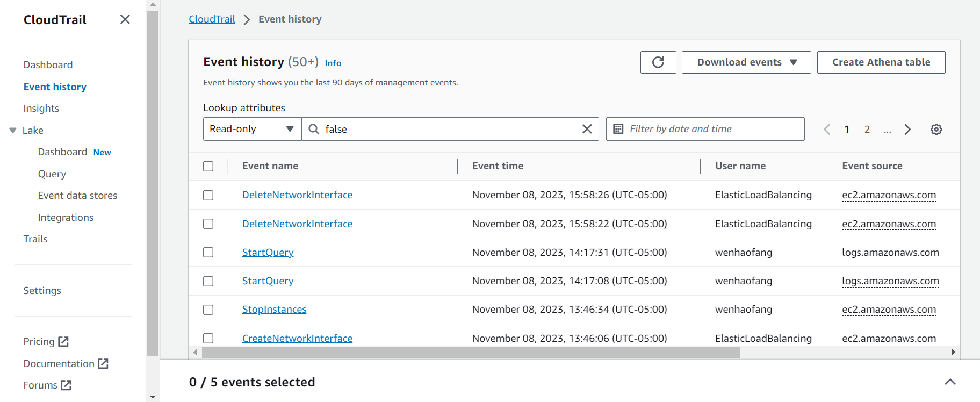Click the Forums text link
Image resolution: width=980 pixels, height=402 pixels.
tap(40, 385)
